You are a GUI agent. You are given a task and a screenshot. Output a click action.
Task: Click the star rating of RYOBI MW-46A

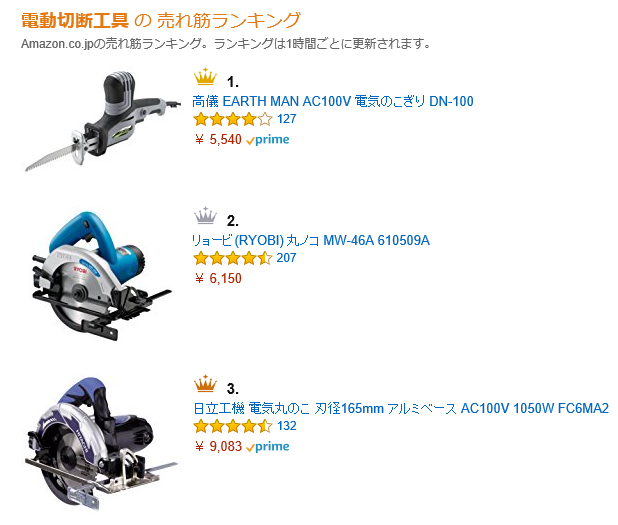tap(233, 258)
